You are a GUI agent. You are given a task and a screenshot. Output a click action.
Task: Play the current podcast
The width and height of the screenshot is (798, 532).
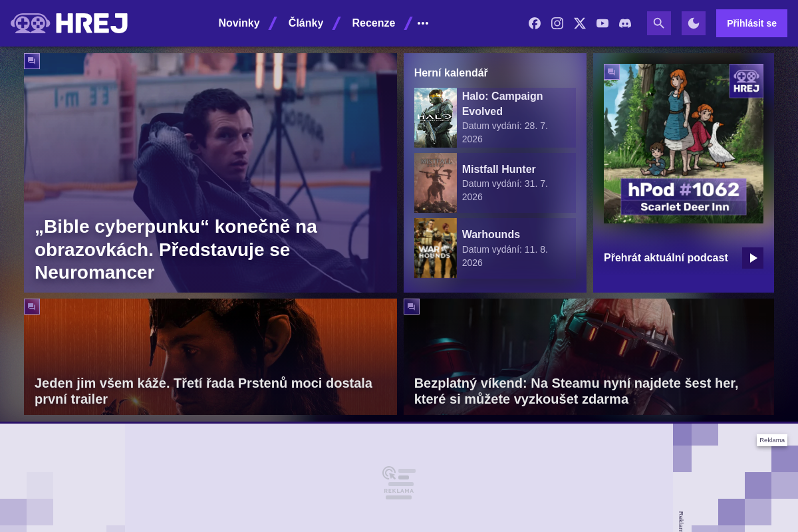753,258
